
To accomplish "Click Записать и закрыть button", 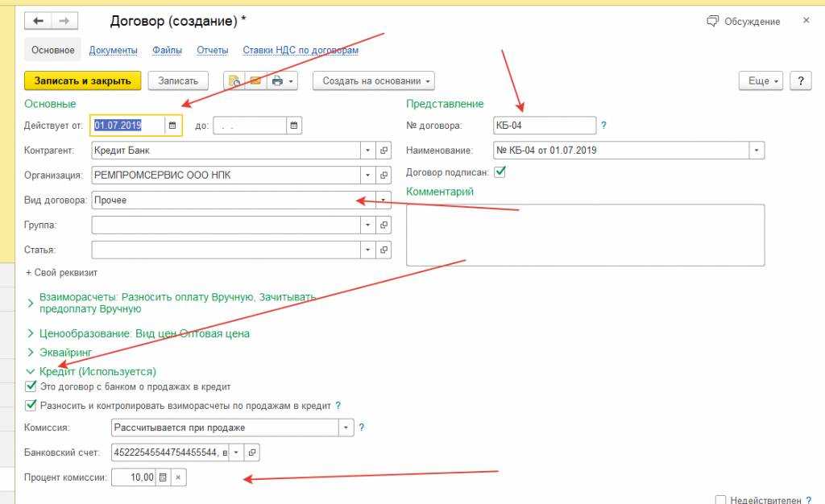I will click(x=83, y=81).
